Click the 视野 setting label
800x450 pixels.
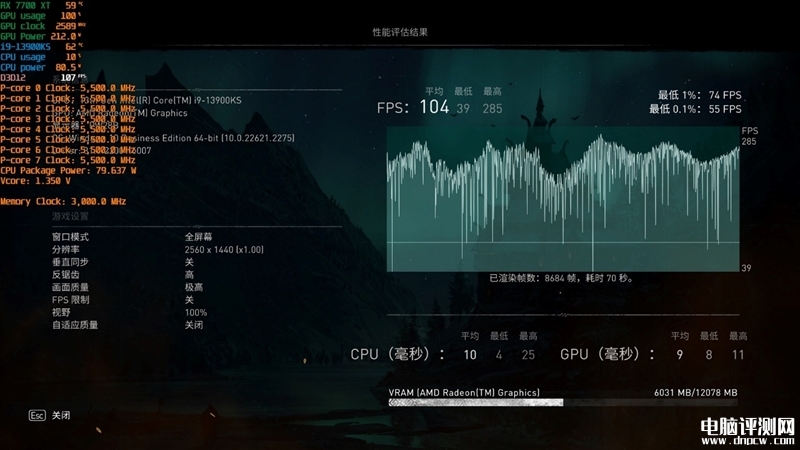tap(61, 312)
